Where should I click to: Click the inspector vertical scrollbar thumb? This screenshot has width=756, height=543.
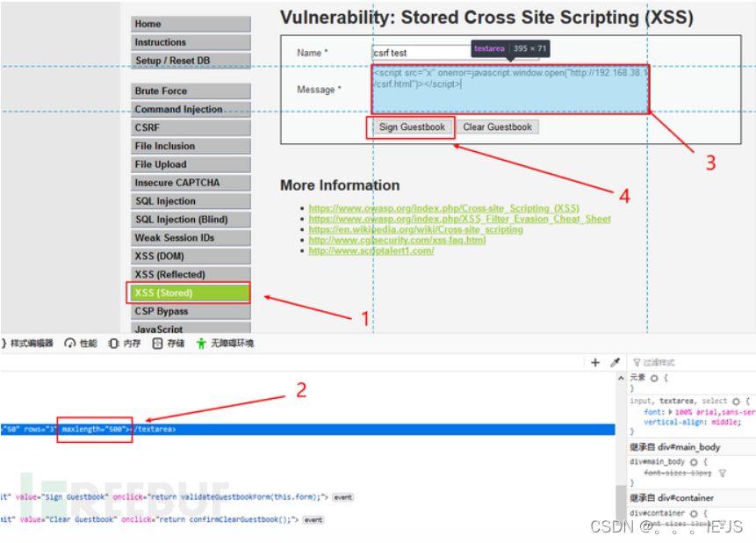(621, 502)
